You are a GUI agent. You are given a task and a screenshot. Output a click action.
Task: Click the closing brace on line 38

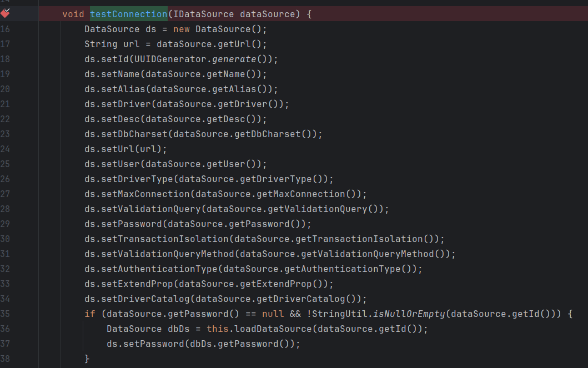87,359
